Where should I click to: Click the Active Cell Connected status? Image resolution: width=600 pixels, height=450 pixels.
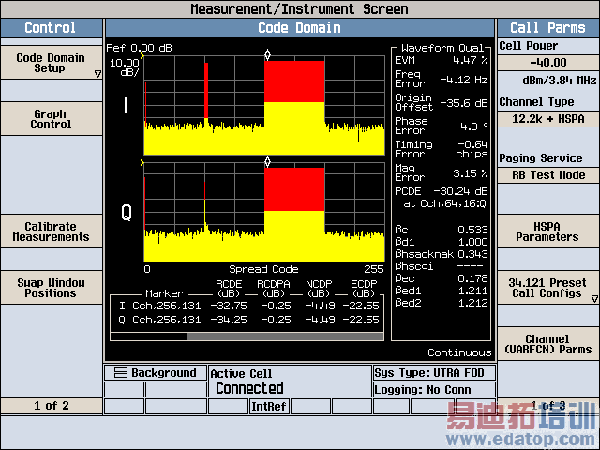tap(290, 382)
